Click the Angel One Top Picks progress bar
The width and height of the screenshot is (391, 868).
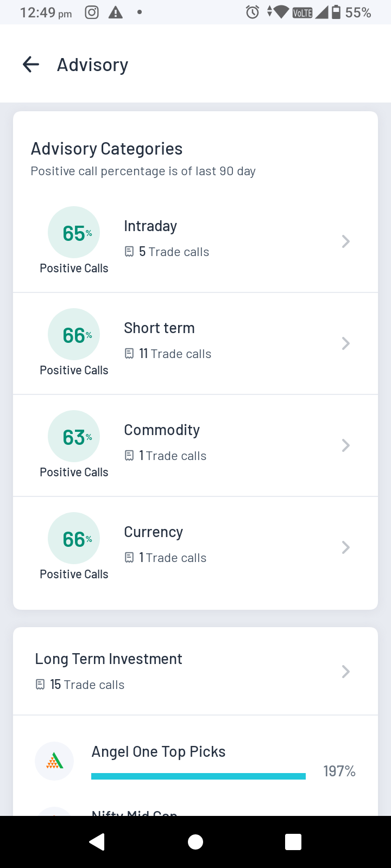pyautogui.click(x=198, y=776)
